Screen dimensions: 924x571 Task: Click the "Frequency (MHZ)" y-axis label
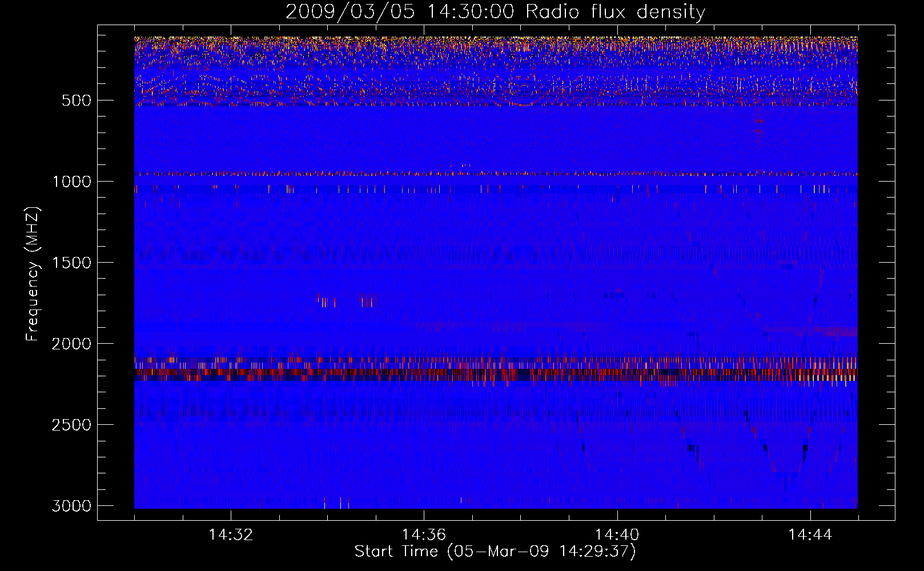click(x=33, y=275)
